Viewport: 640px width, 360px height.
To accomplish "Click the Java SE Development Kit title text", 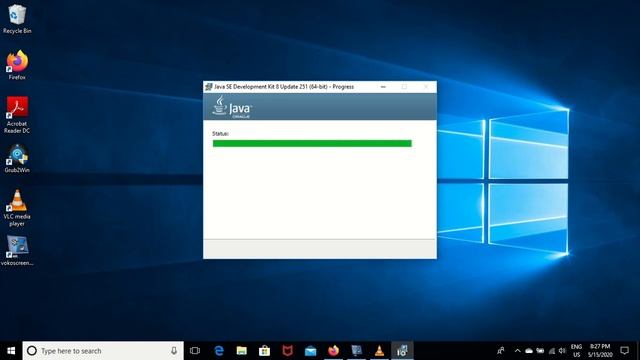I will click(x=284, y=87).
